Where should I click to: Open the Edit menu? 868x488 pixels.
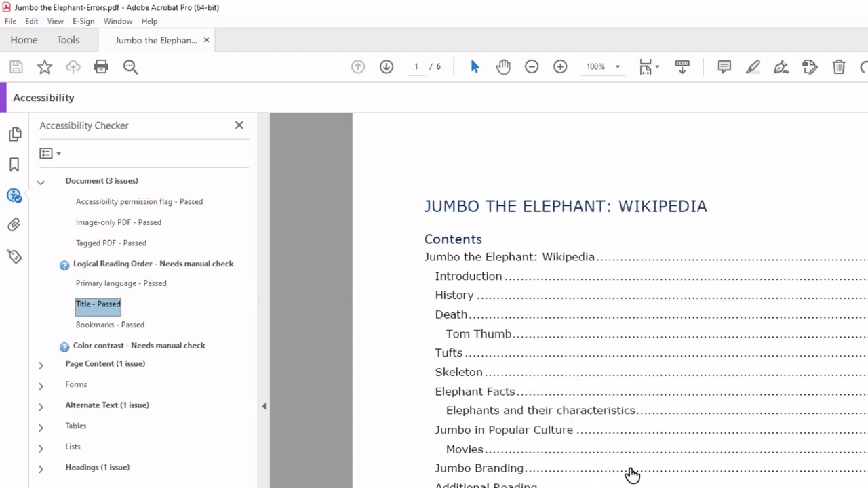pyautogui.click(x=32, y=22)
